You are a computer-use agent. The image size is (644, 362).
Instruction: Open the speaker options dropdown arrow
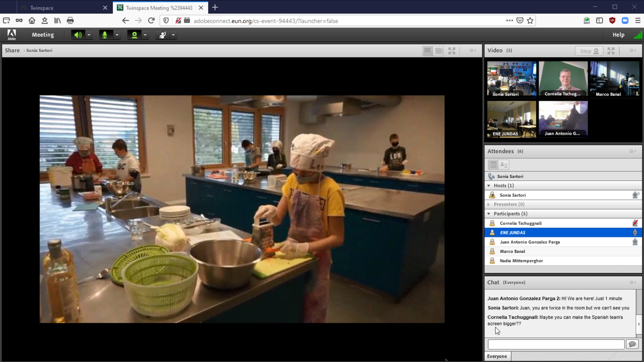point(89,35)
